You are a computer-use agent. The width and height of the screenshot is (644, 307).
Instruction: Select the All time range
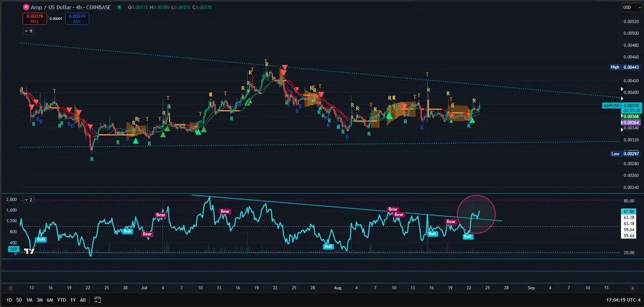(x=83, y=299)
